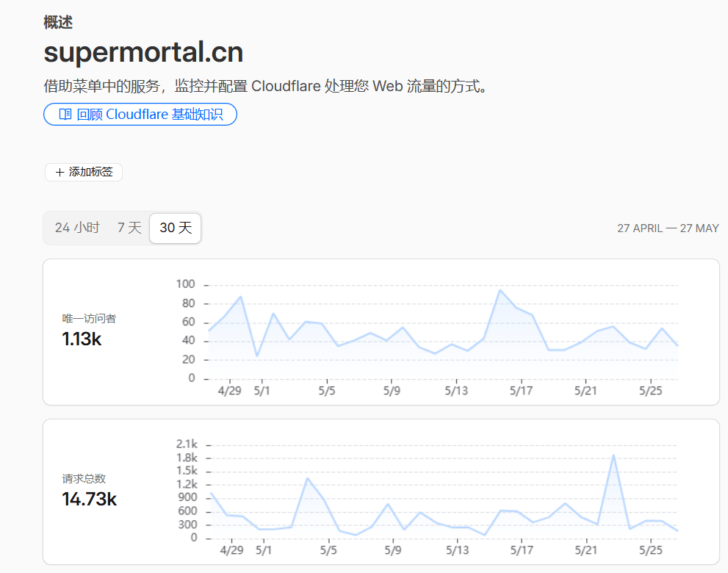Screen dimensions: 728x573
Task: Click the 5/5 label on requests chart
Action: point(328,550)
